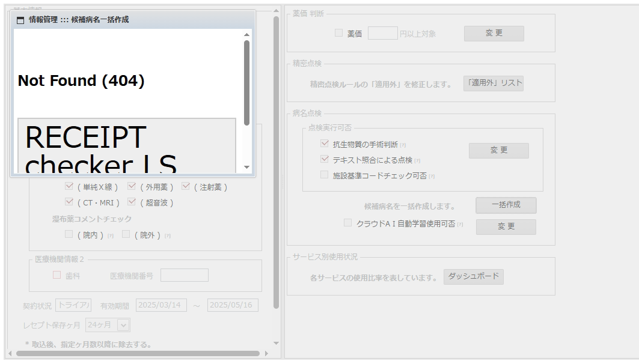Open the ダッシュボード button
The width and height of the screenshot is (639, 364).
pos(474,277)
